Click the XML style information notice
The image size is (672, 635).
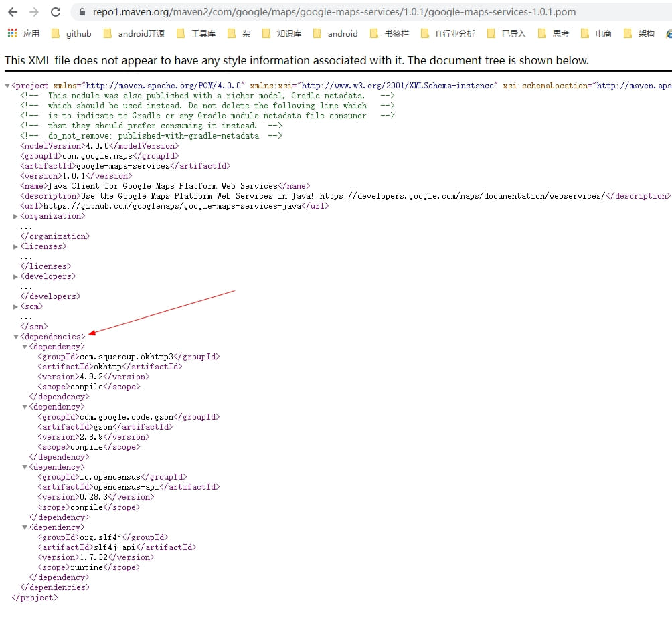click(x=297, y=60)
